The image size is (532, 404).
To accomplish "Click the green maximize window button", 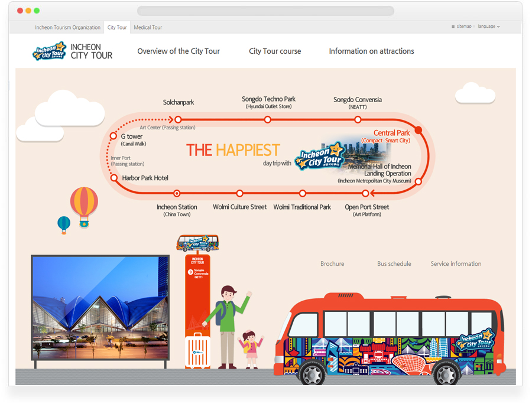I will 37,11.
